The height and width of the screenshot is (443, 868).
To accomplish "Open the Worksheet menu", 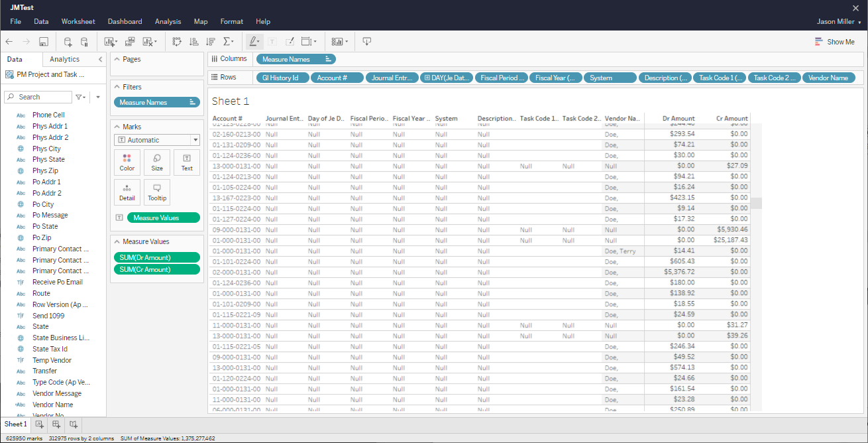I will tap(78, 22).
